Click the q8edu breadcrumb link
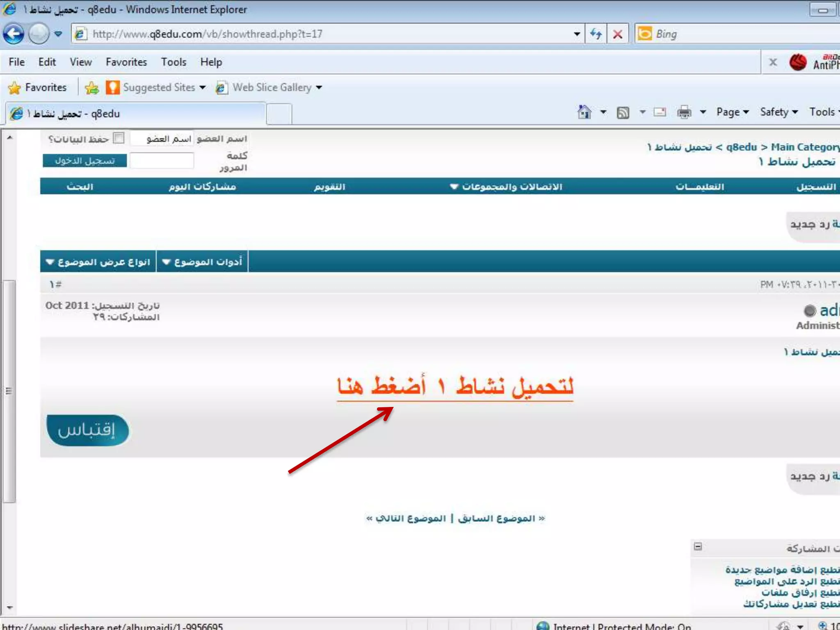 [x=742, y=147]
